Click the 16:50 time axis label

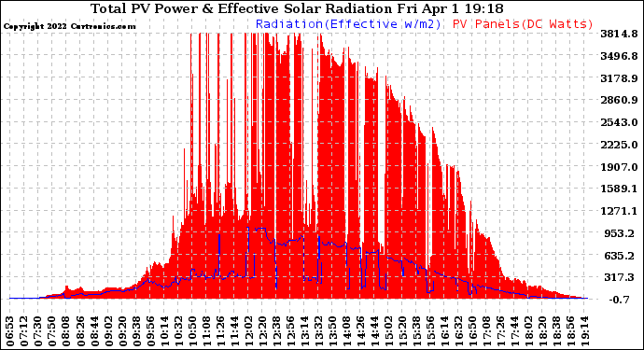coord(473,331)
